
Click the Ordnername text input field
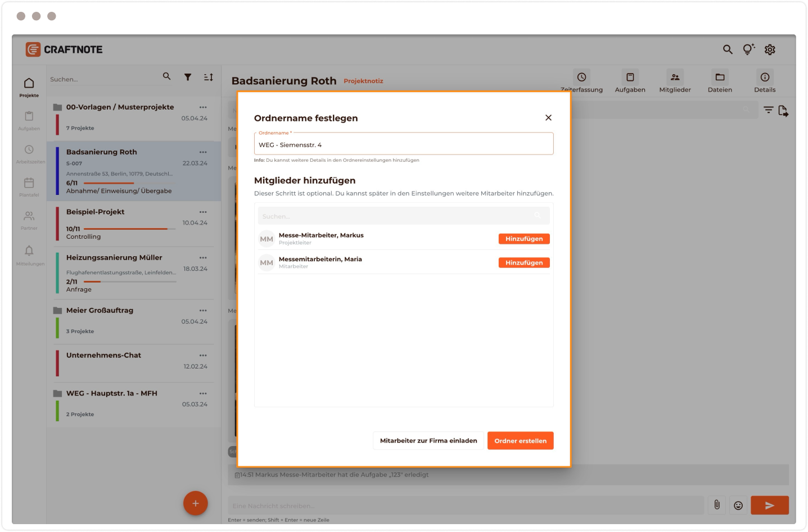[x=403, y=145]
